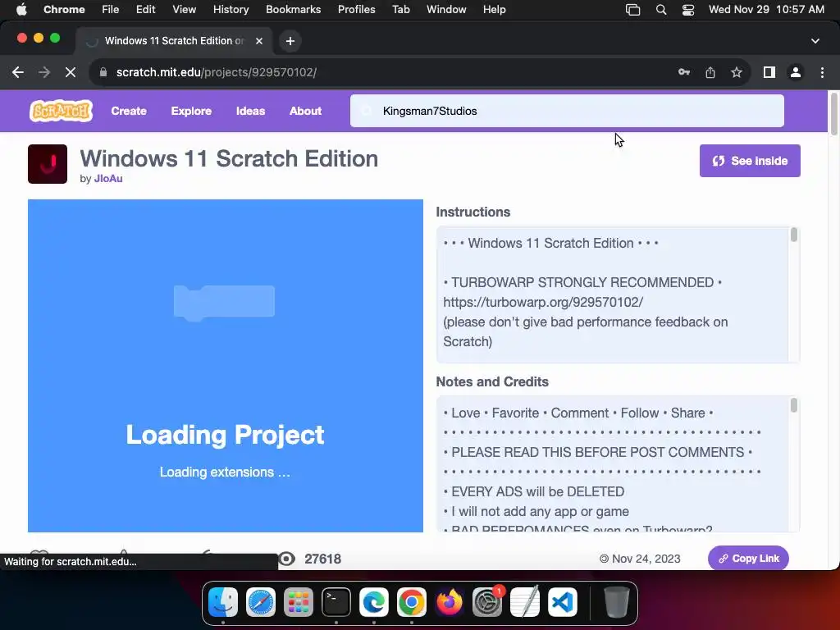Open the Profiles menu
The image size is (840, 630).
(356, 10)
